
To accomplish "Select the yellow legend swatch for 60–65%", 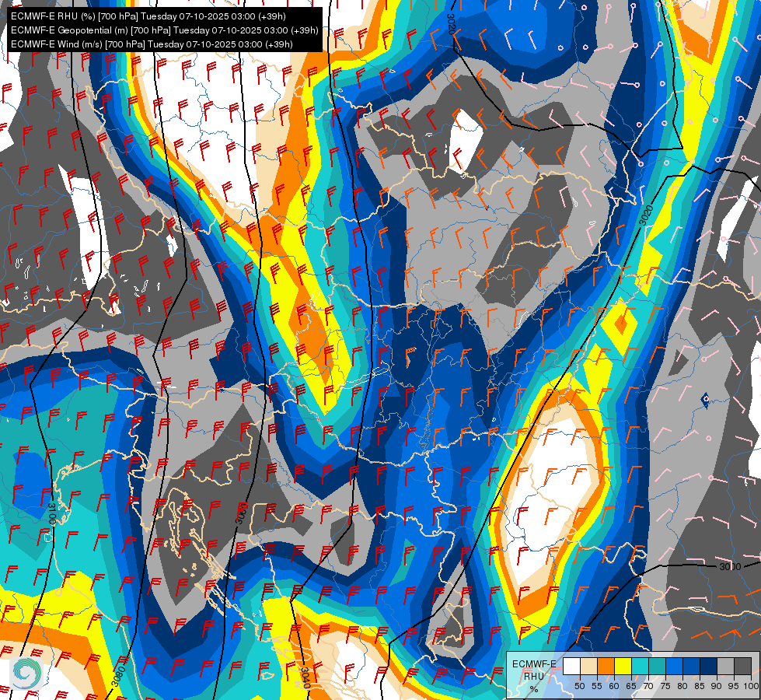I will coord(623,666).
